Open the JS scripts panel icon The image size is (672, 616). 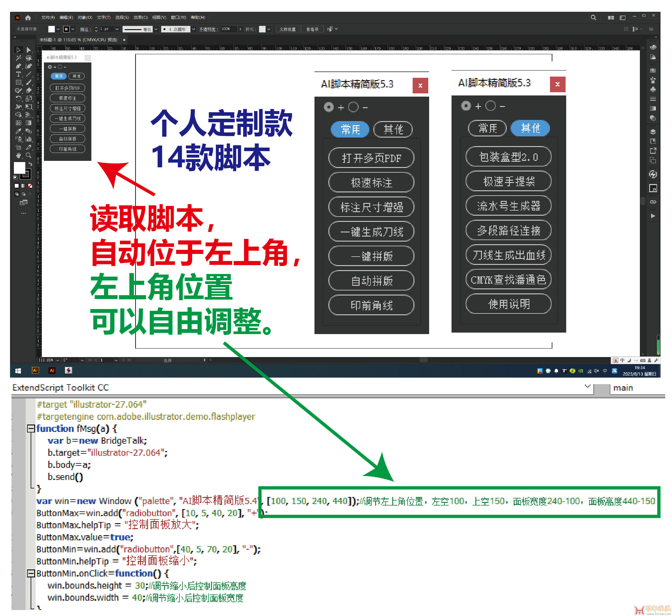653,188
